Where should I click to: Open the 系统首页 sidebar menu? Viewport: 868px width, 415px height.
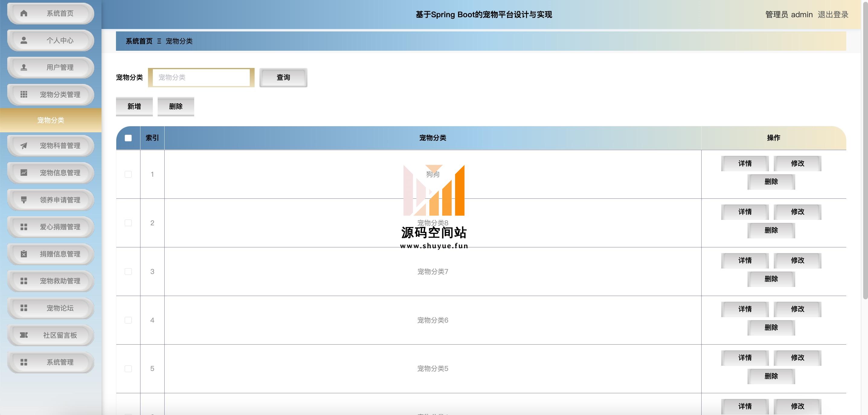[50, 14]
